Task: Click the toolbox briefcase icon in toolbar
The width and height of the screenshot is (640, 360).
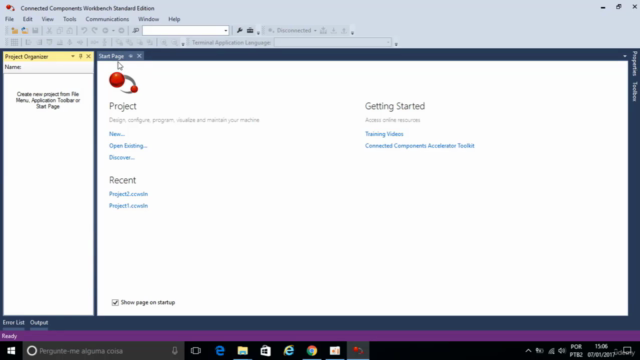Action: [250, 31]
